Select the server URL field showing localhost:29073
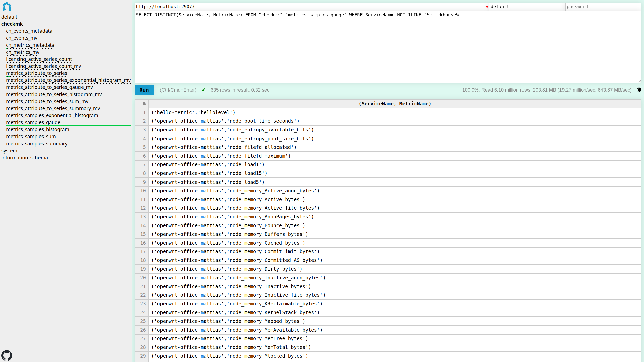Image resolution: width=644 pixels, height=362 pixels. (309, 6)
